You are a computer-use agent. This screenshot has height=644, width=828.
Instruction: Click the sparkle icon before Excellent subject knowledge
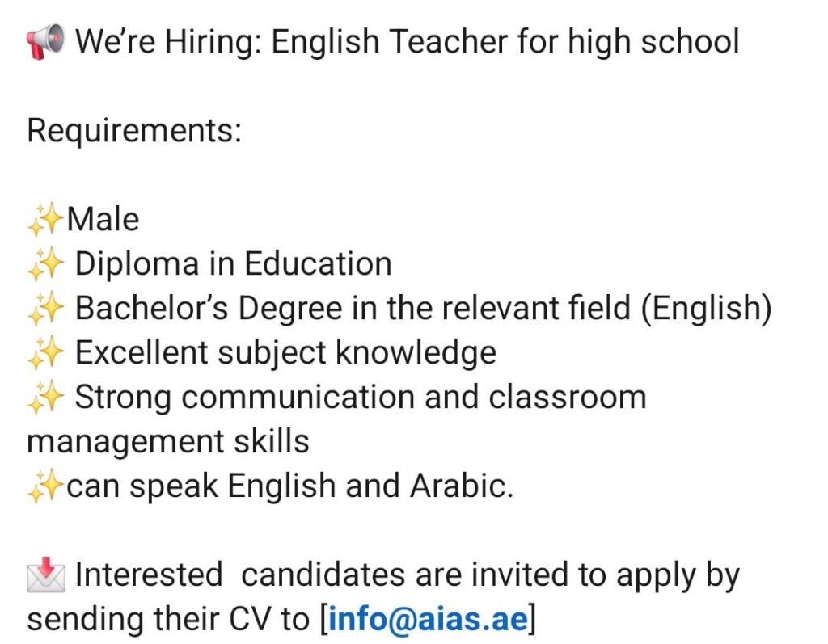pyautogui.click(x=45, y=353)
